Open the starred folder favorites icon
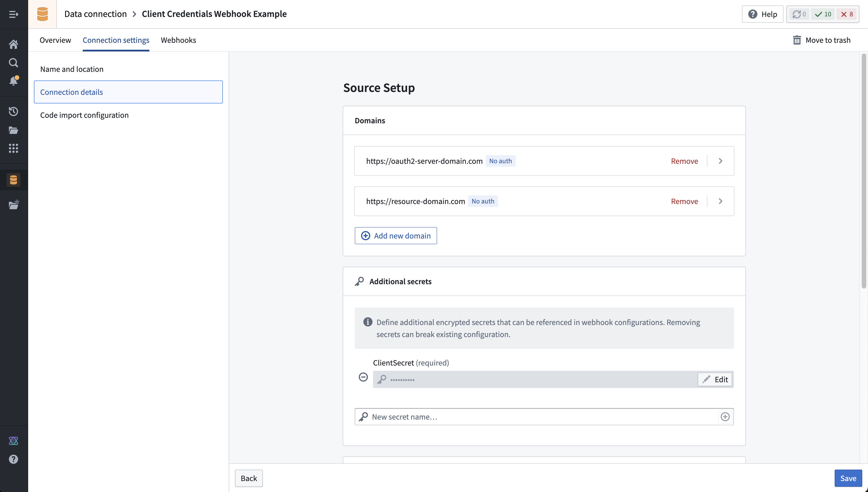 point(13,204)
